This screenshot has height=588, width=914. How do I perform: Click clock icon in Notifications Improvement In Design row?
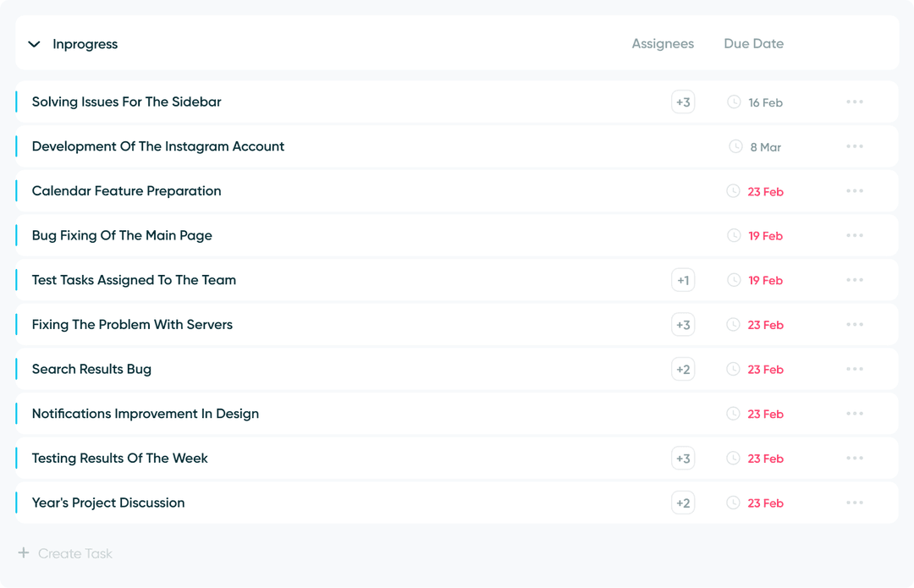click(733, 414)
